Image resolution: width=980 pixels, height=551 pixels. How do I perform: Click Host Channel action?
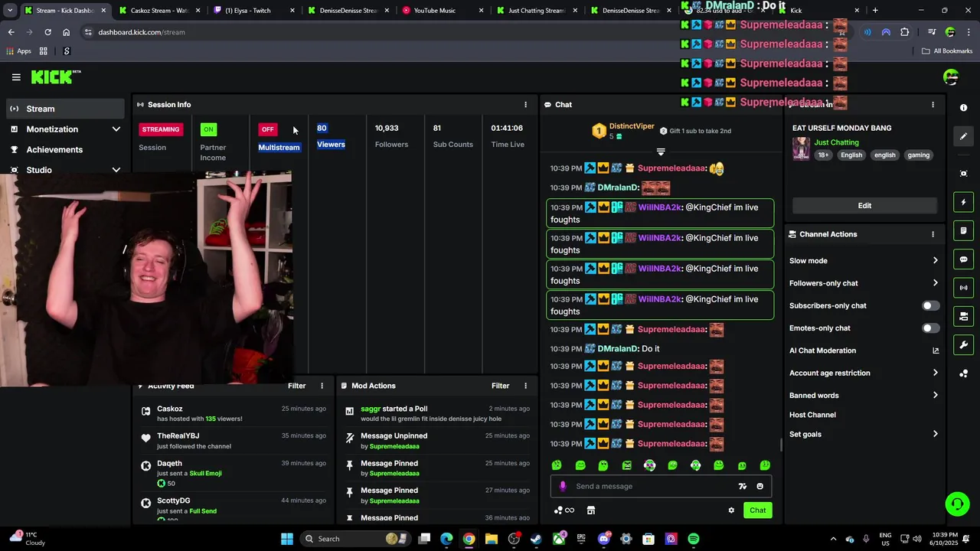(x=812, y=415)
